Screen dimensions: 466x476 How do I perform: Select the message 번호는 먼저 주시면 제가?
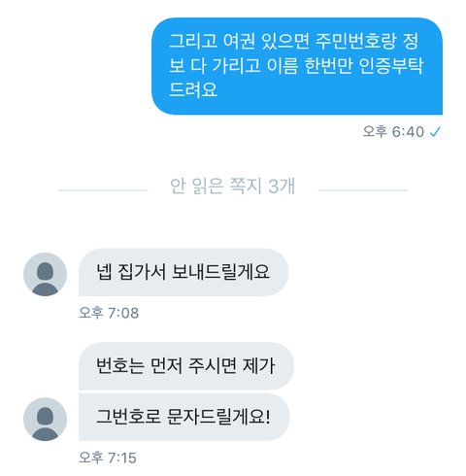[x=186, y=366]
